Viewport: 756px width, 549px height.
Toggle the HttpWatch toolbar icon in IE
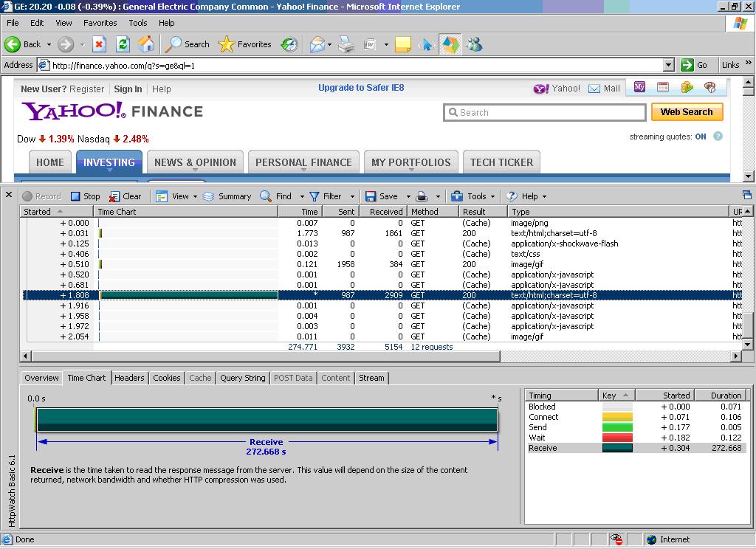pyautogui.click(x=450, y=44)
